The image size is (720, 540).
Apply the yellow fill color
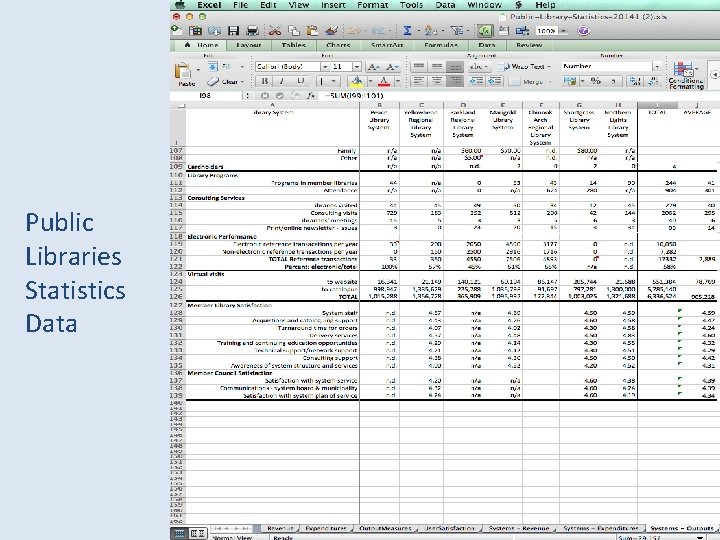(356, 81)
